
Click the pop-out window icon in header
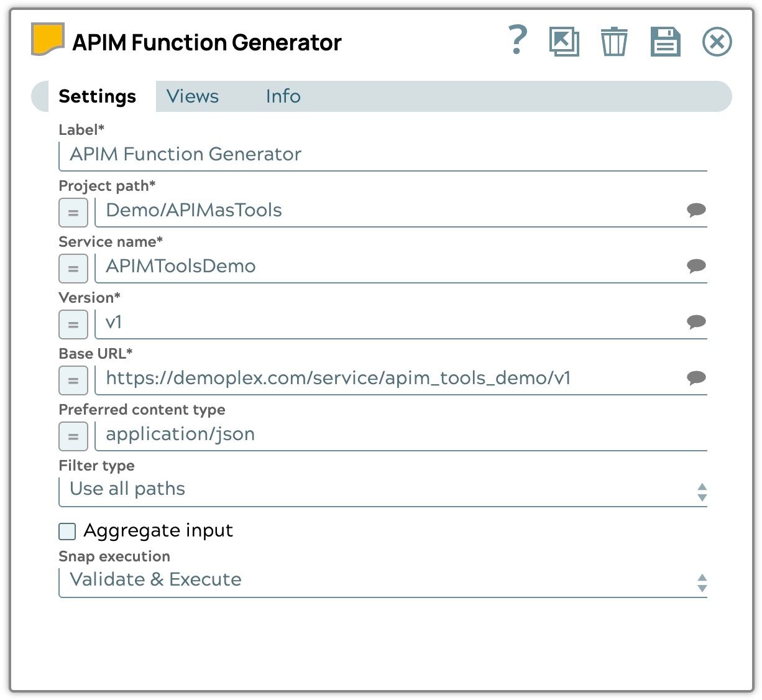click(564, 42)
